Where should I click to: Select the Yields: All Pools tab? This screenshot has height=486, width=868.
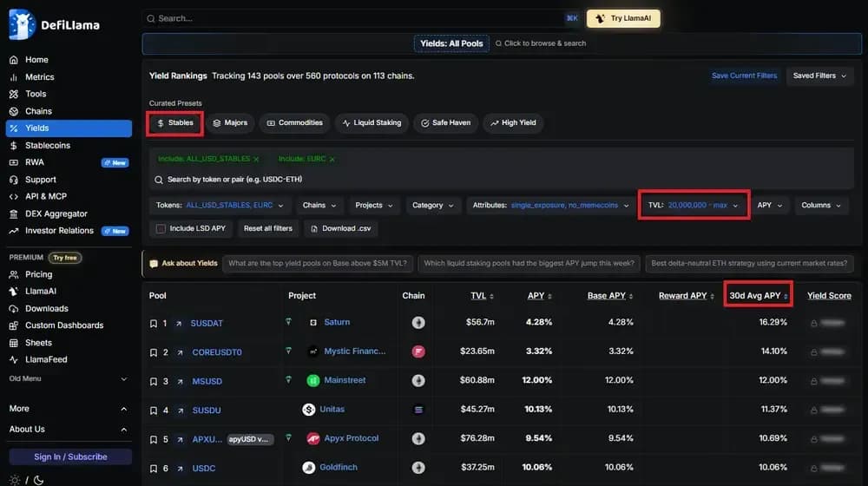[451, 43]
